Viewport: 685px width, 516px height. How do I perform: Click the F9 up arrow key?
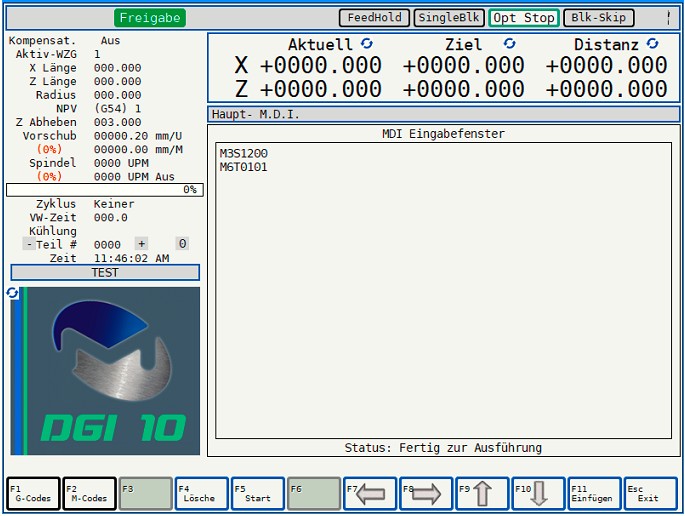point(482,494)
